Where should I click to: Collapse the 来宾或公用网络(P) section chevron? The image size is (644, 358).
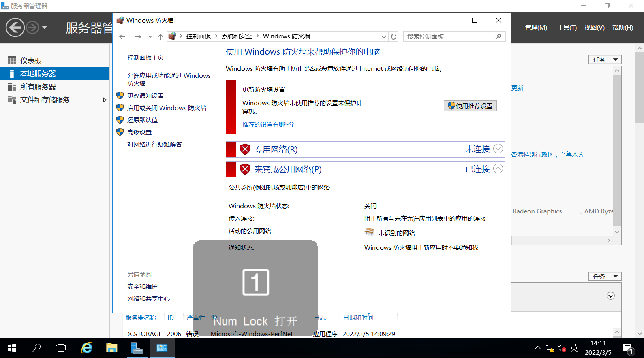point(498,169)
